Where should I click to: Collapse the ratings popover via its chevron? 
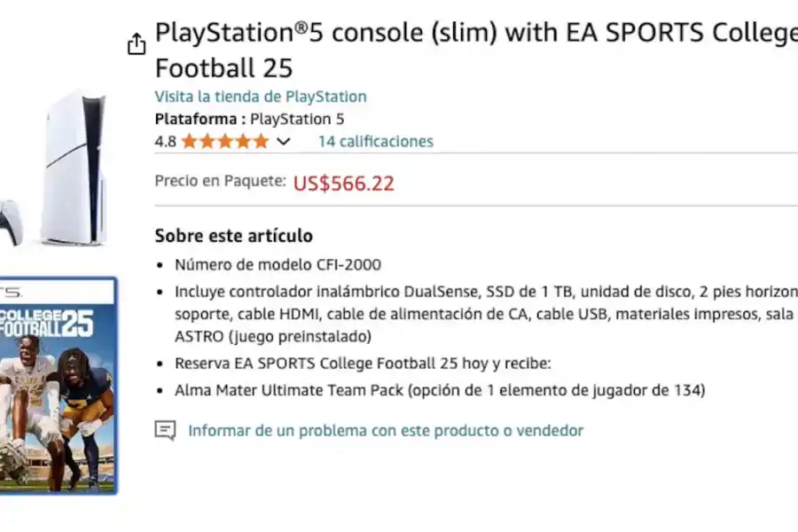click(283, 141)
